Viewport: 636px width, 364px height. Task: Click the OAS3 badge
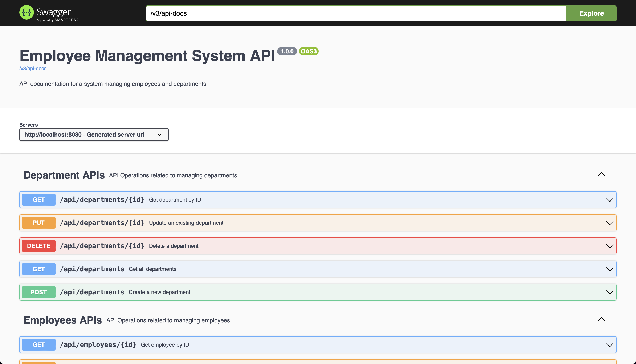(309, 51)
